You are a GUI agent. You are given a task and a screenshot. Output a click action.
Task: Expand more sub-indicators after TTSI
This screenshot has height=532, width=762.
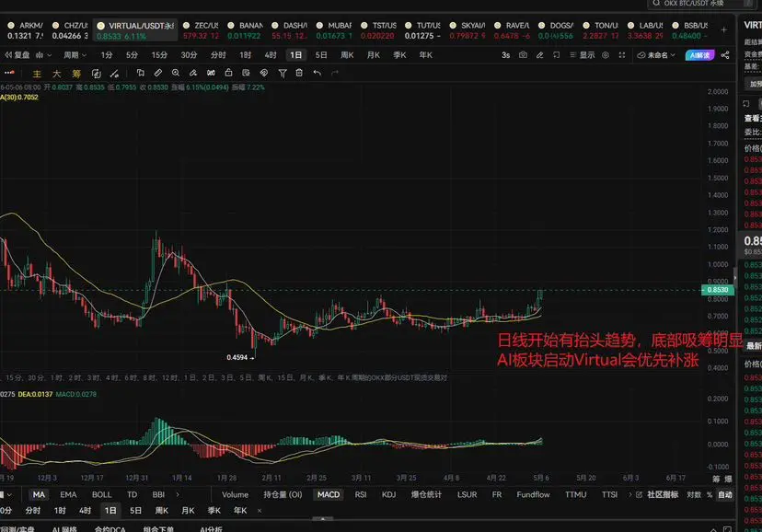(630, 494)
